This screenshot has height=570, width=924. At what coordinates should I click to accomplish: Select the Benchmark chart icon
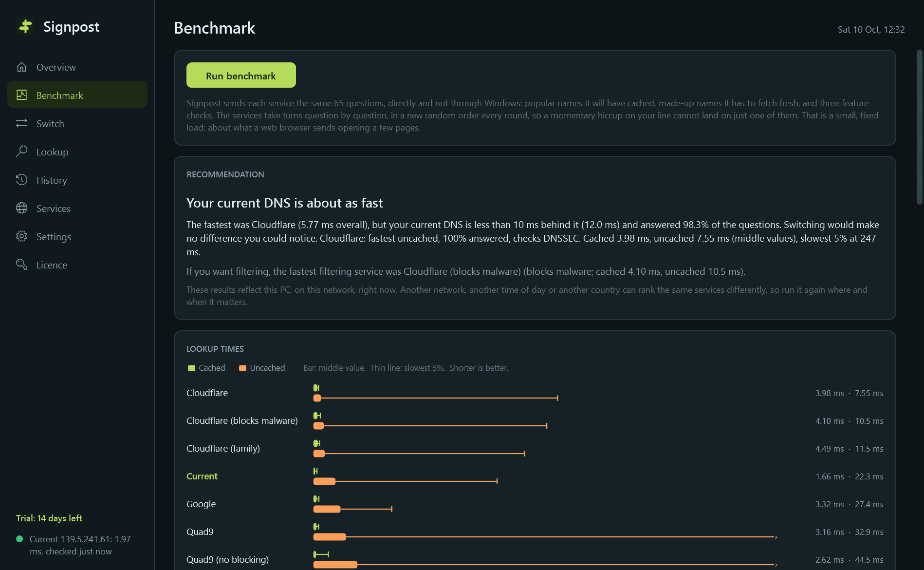(x=21, y=95)
